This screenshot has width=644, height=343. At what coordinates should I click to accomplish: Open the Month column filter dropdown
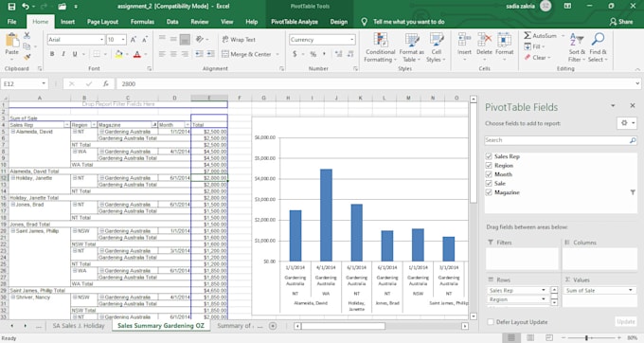pos(188,125)
